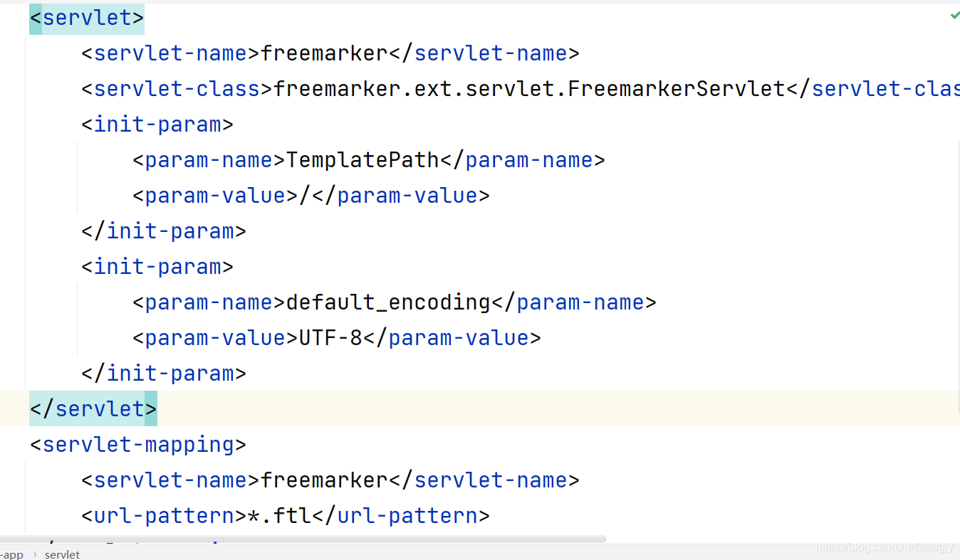Click closing param-value tag after UTF-8

452,338
